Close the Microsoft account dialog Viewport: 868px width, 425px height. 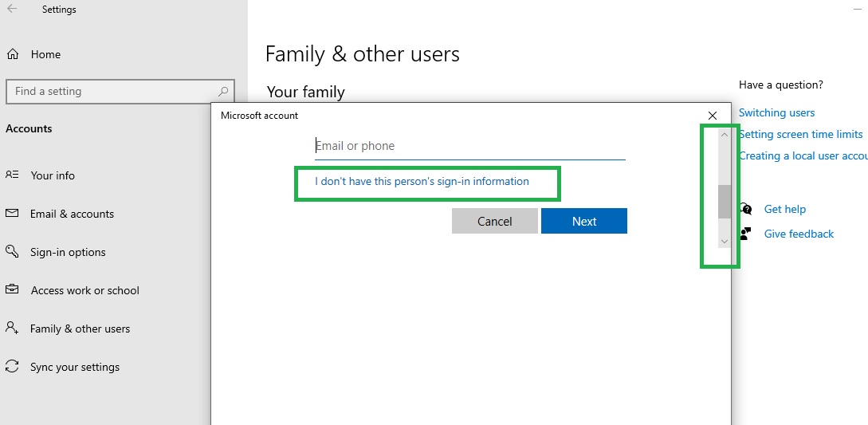[x=713, y=116]
